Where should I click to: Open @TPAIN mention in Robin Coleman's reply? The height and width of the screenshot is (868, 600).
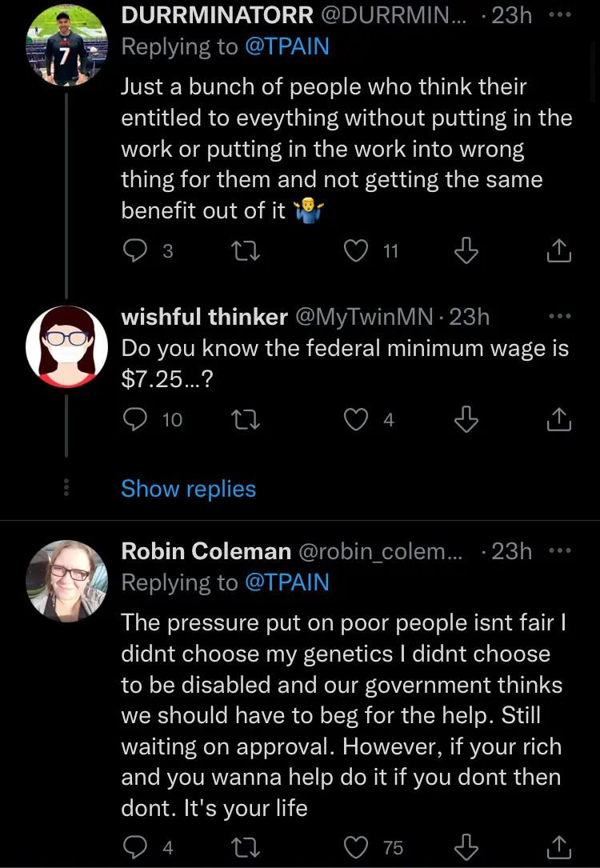pyautogui.click(x=286, y=582)
